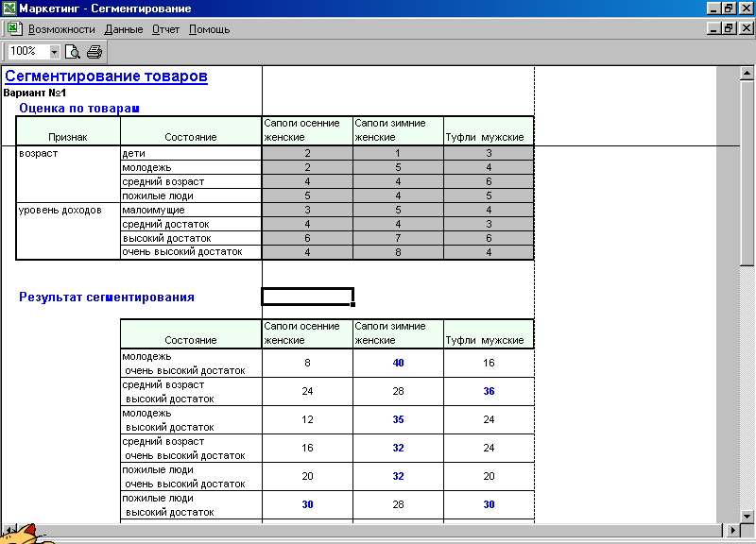The height and width of the screenshot is (544, 756).
Task: Select the очень высокий достаток row in top table
Action: (x=191, y=252)
